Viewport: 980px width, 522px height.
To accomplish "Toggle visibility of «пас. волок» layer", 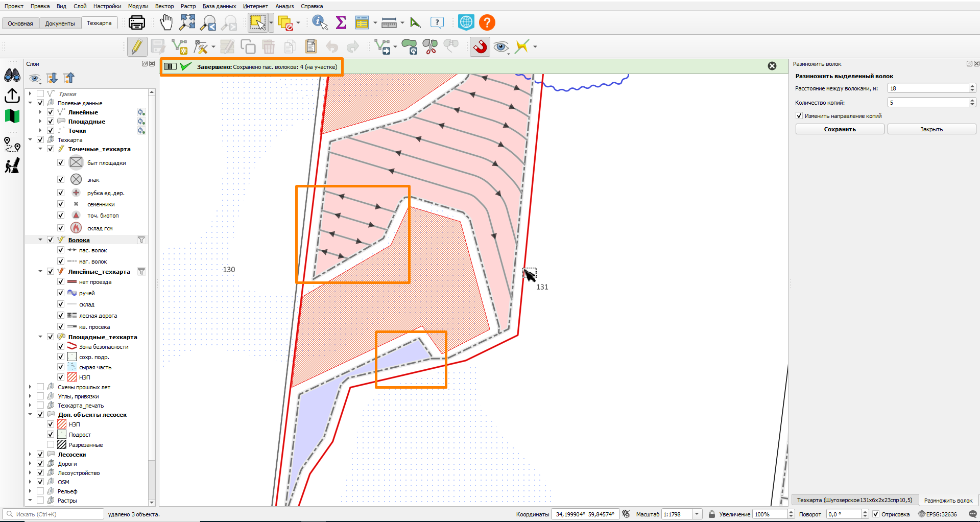I will (61, 250).
